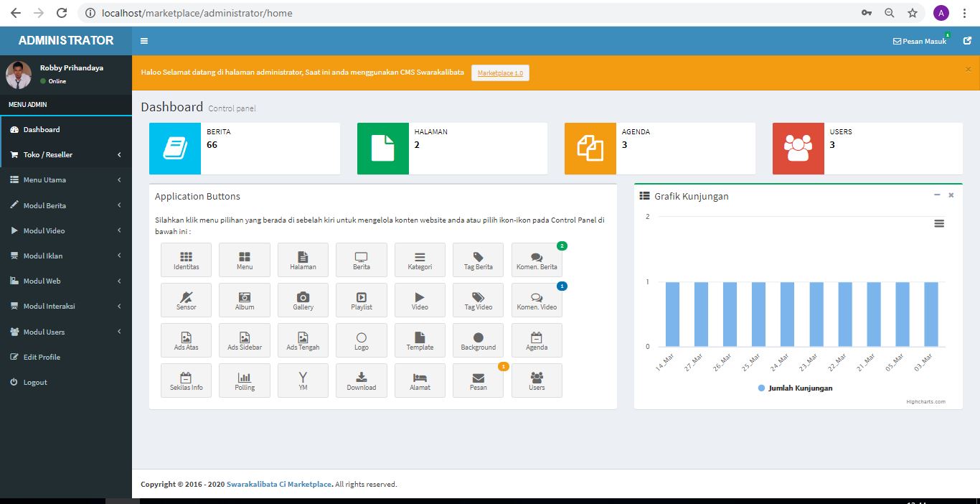Click the Komen. Berita comments button
Image resolution: width=980 pixels, height=504 pixels.
pos(537,260)
